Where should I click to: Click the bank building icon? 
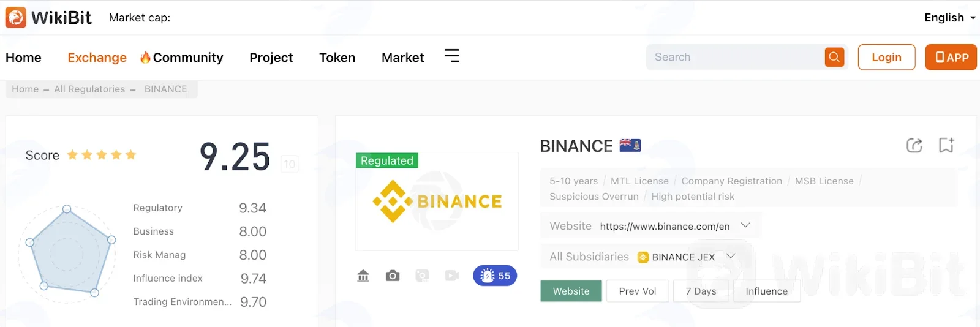[x=363, y=276]
